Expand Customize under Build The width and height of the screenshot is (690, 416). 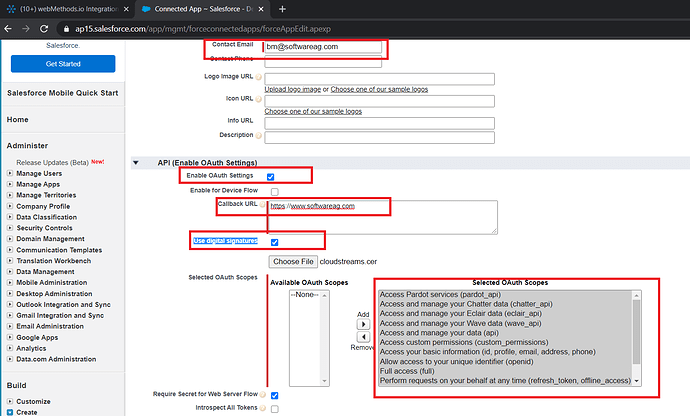[10, 401]
